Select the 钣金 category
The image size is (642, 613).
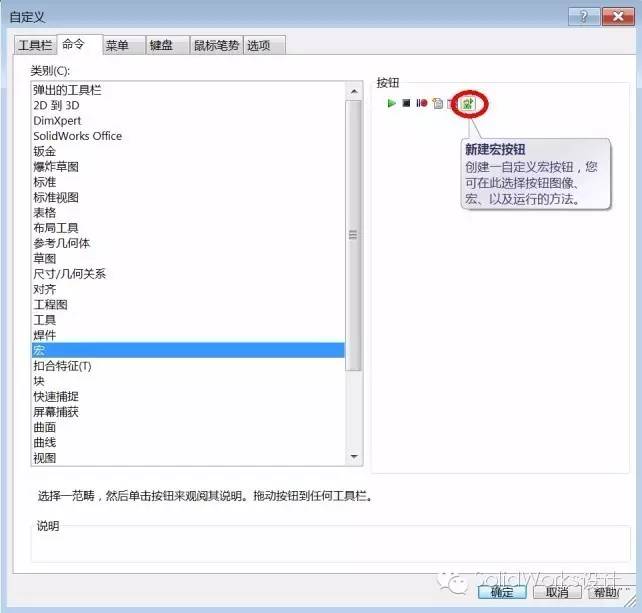pyautogui.click(x=188, y=151)
